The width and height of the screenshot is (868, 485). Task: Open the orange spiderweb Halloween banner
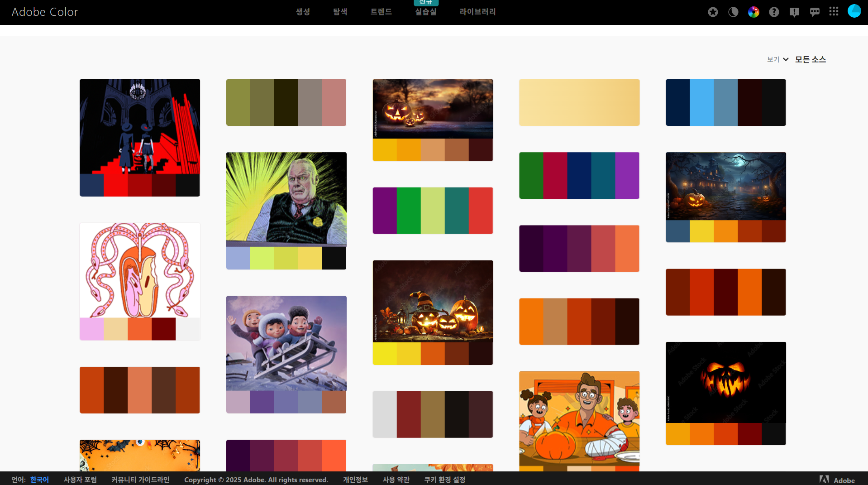pos(140,456)
